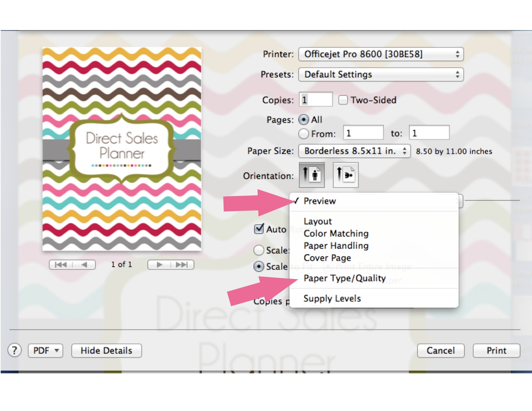The width and height of the screenshot is (532, 411).
Task: Select Layout in the popup menu
Action: tap(318, 221)
